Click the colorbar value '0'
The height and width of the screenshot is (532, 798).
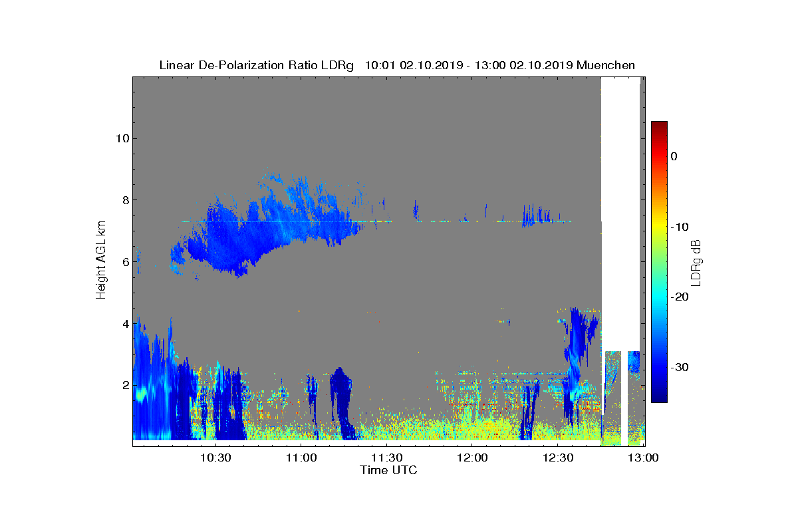[674, 156]
